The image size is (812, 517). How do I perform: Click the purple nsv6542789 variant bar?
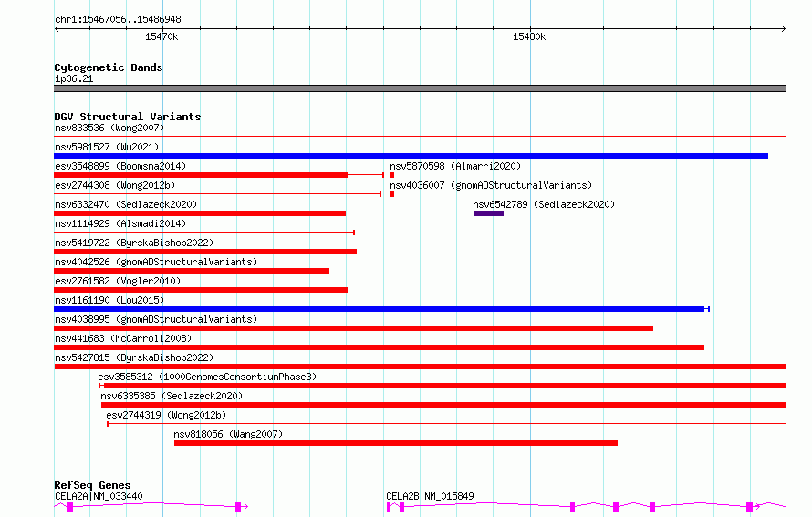488,213
